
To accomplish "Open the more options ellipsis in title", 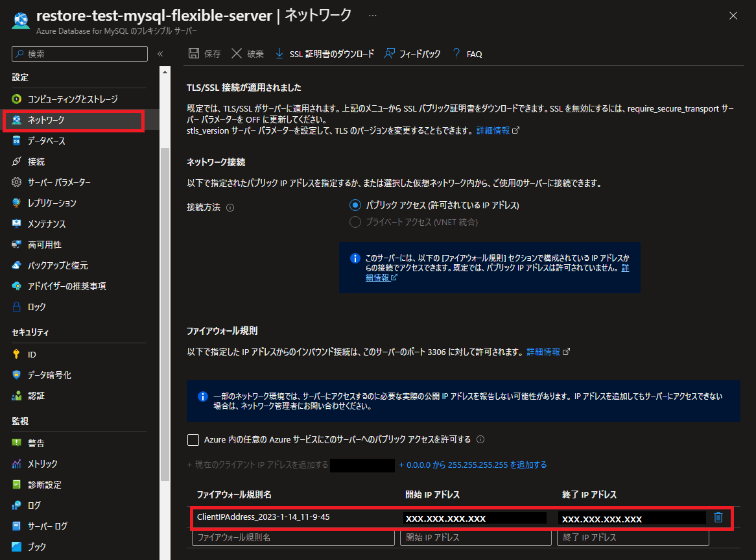I will 373,16.
